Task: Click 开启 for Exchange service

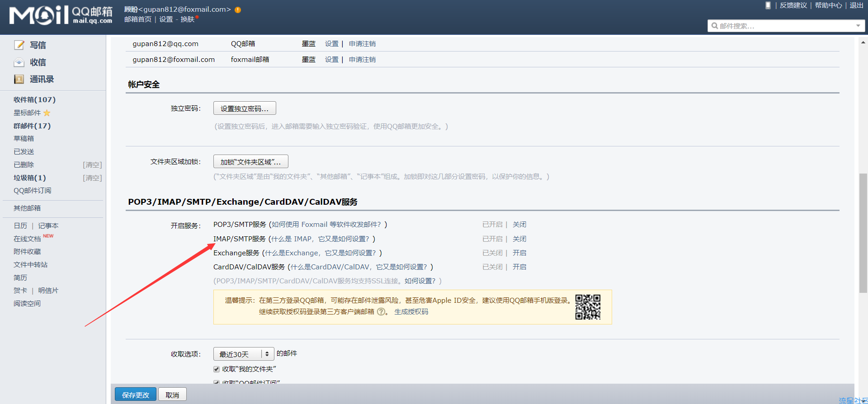Action: tap(519, 253)
